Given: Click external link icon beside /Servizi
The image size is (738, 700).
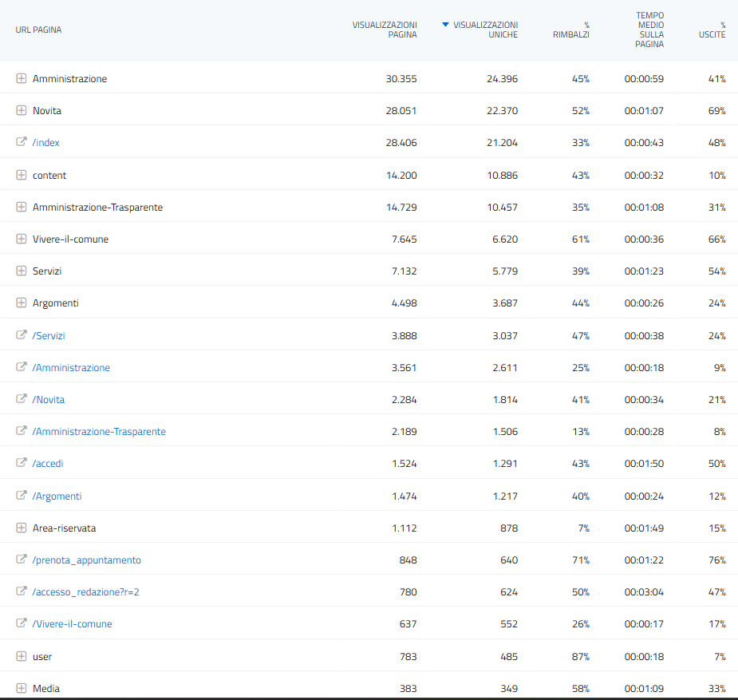Looking at the screenshot, I should (x=22, y=335).
